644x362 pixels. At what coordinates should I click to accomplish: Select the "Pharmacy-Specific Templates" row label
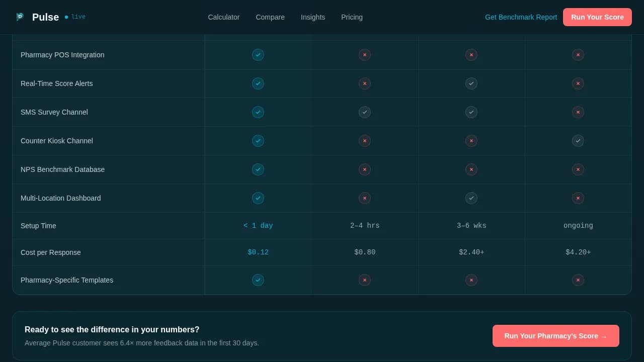[67, 280]
